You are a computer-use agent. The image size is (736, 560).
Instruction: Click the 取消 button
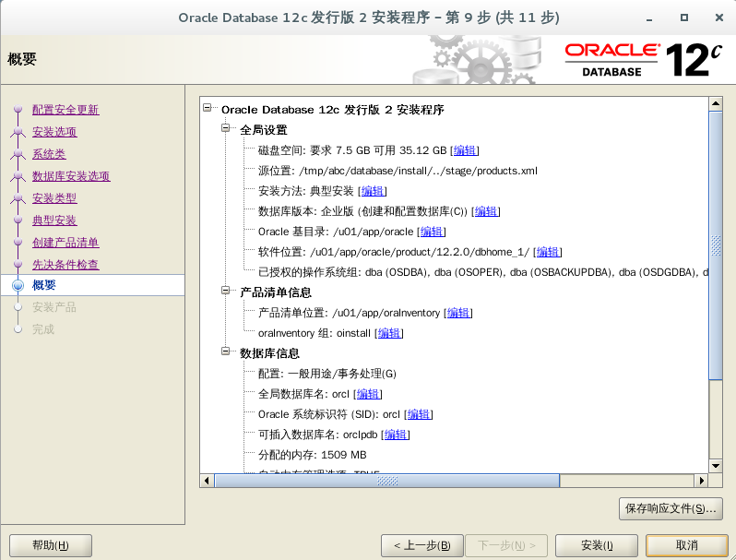tap(687, 545)
